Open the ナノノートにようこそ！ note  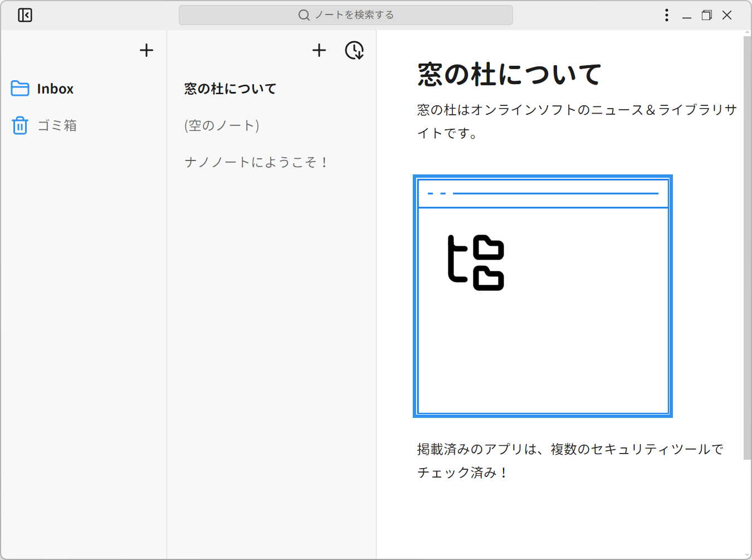point(257,162)
